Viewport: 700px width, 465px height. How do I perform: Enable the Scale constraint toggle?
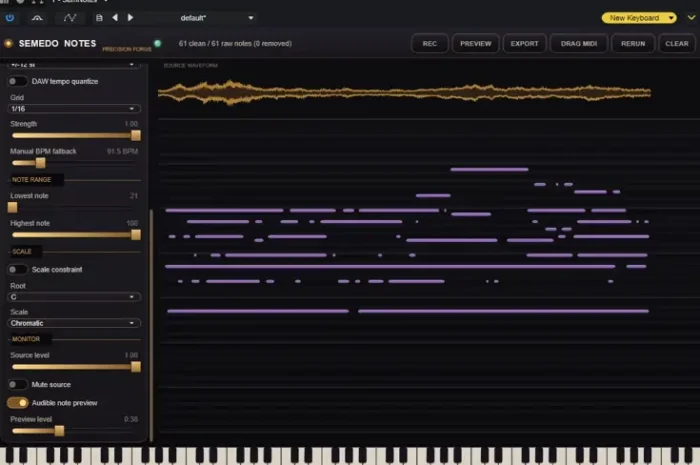17,270
